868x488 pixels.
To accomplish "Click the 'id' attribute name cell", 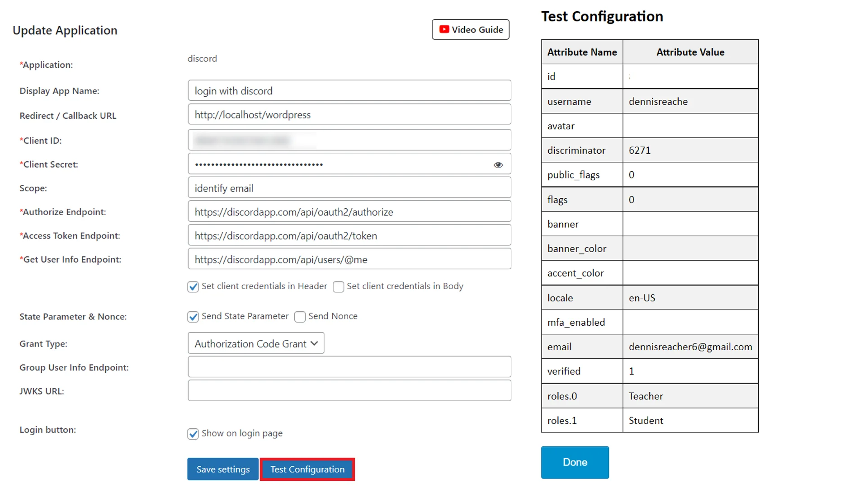I will coord(582,76).
